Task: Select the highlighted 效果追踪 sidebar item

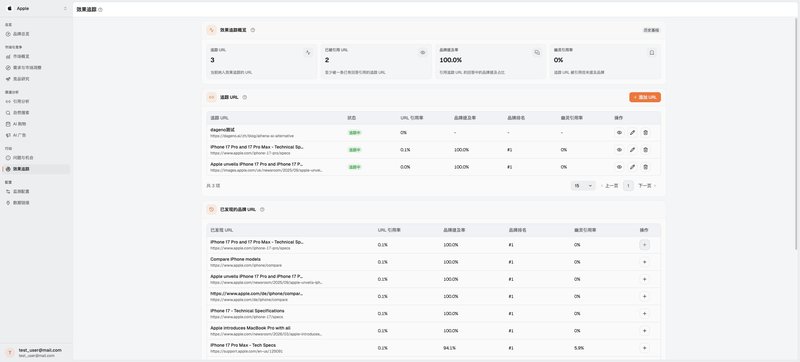Action: coord(36,169)
